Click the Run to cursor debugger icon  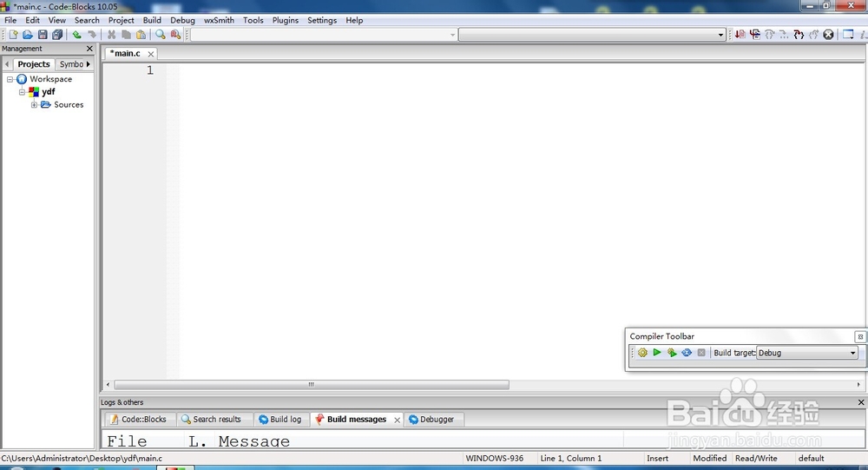pyautogui.click(x=754, y=35)
